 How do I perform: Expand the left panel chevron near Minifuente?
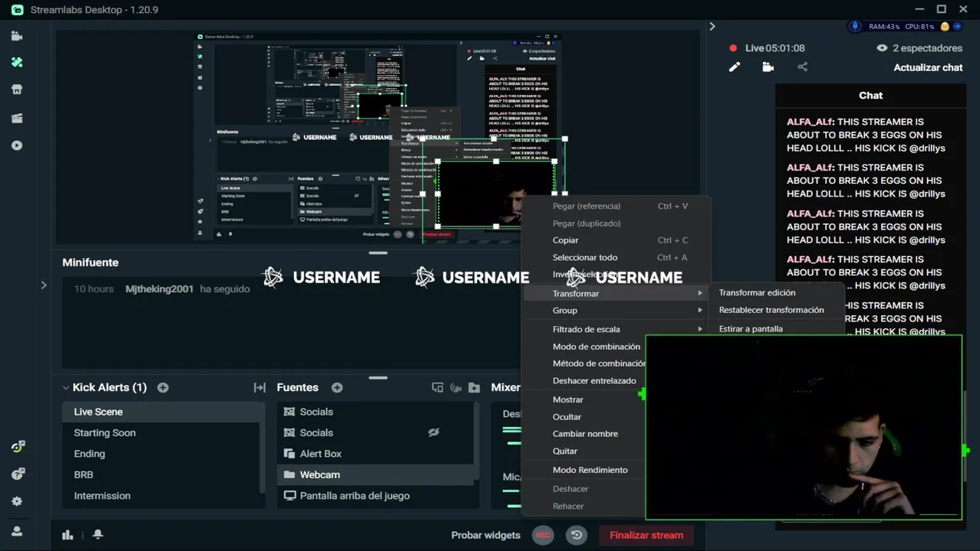(x=44, y=285)
